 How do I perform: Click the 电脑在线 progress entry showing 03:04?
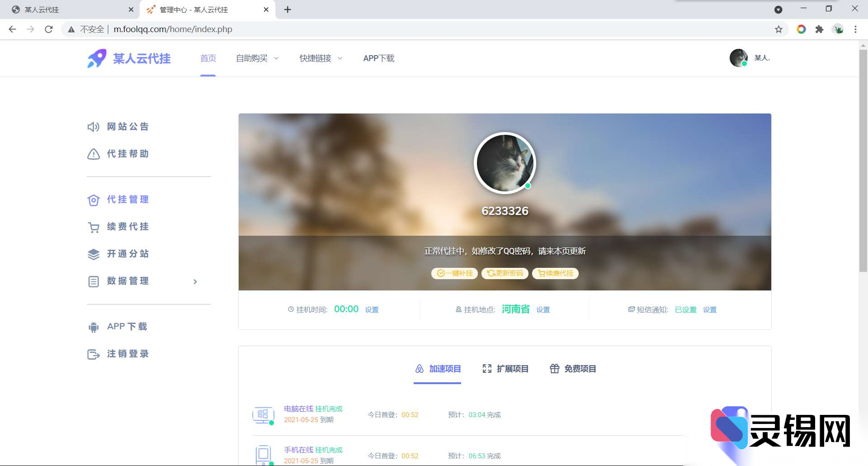[474, 414]
